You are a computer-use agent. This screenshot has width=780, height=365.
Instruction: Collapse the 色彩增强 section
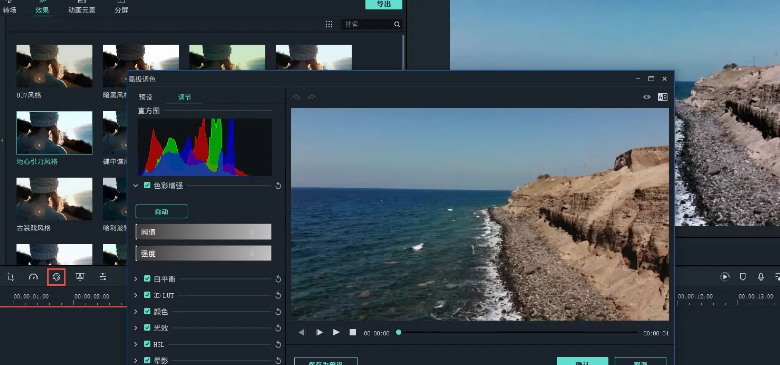[136, 185]
